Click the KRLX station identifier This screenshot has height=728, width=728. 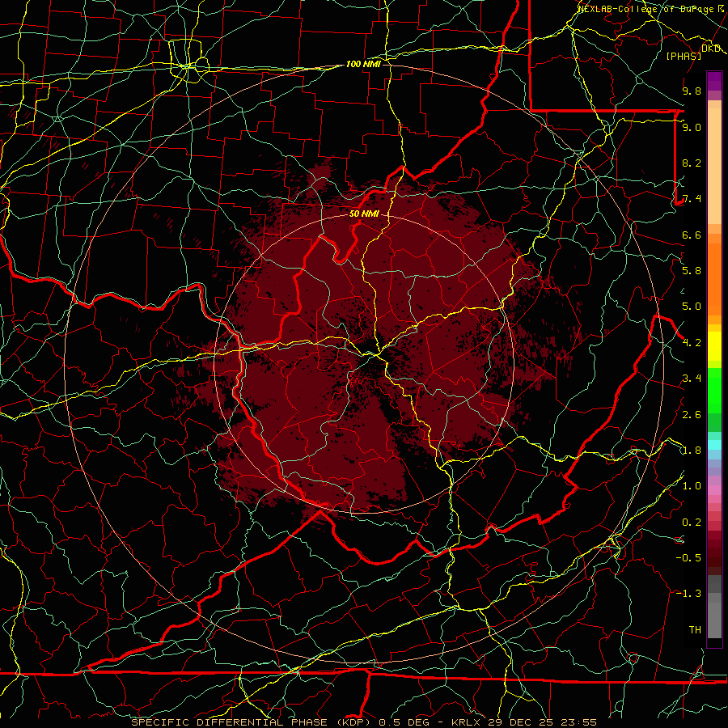pos(467,722)
